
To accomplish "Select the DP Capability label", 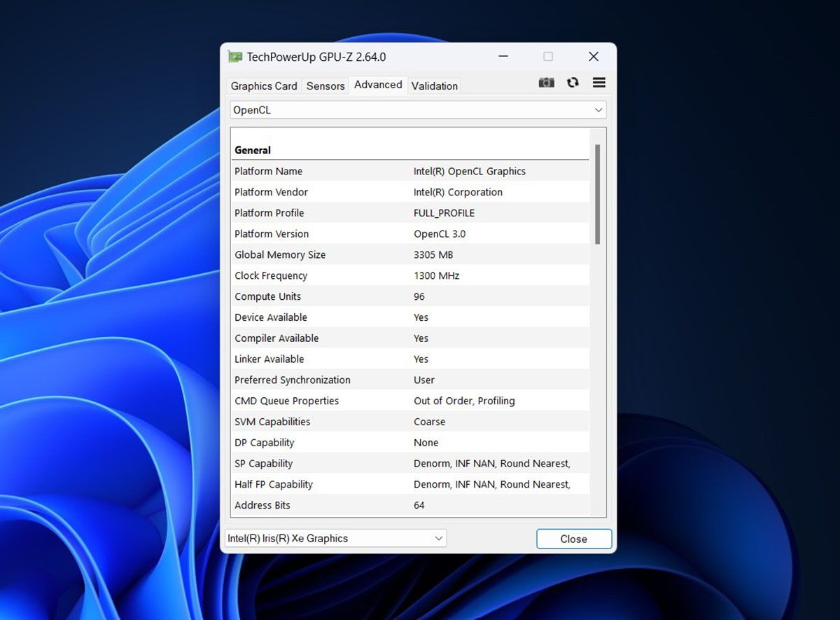I will pyautogui.click(x=265, y=443).
